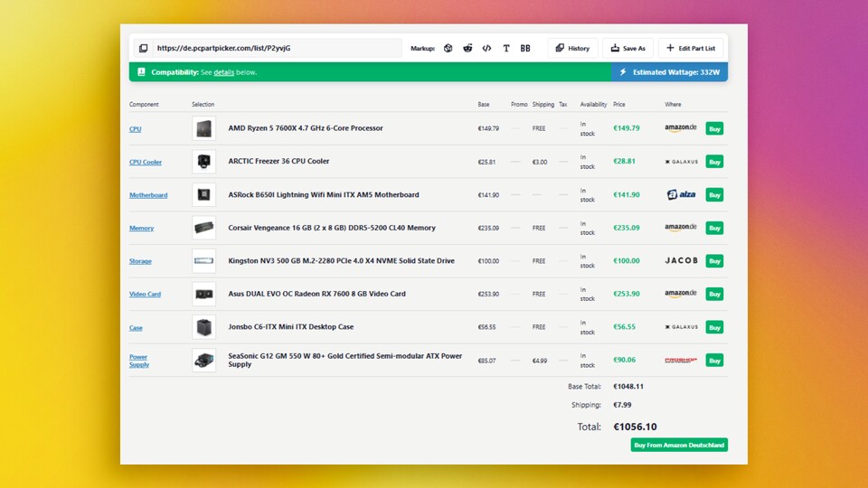Click the Save As button
The height and width of the screenshot is (488, 868).
627,48
